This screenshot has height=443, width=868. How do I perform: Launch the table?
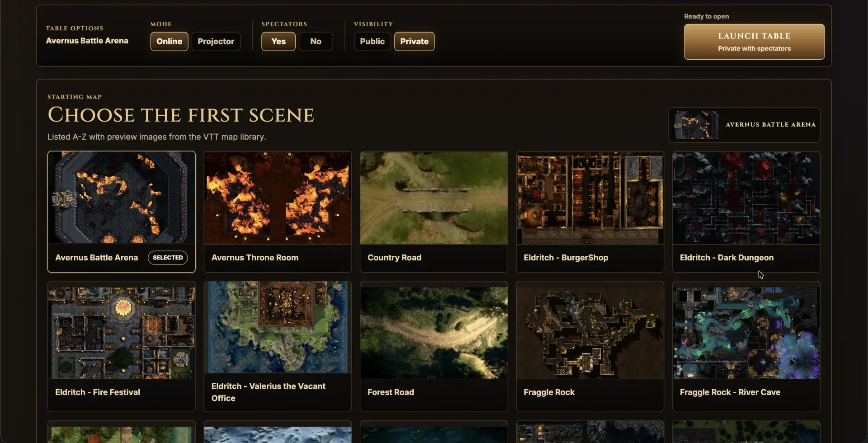coord(754,42)
